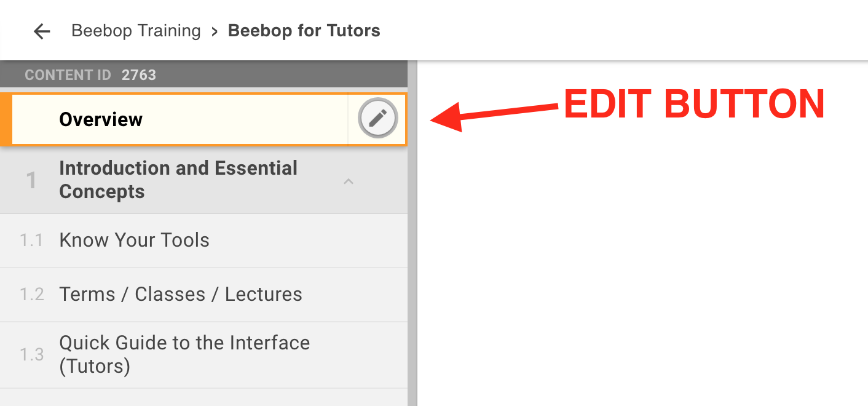The height and width of the screenshot is (406, 868).
Task: Click the red EDIT BUTTON annotation text
Action: click(x=693, y=104)
